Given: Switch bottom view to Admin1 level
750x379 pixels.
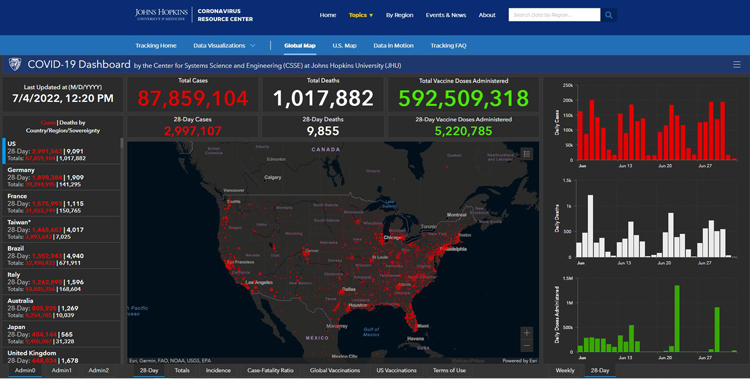Looking at the screenshot, I should tap(62, 370).
